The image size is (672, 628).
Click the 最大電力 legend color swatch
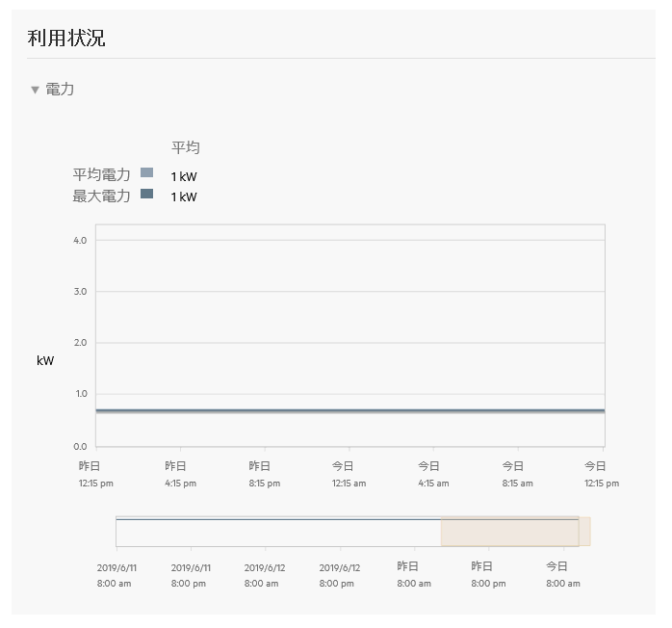click(x=147, y=195)
